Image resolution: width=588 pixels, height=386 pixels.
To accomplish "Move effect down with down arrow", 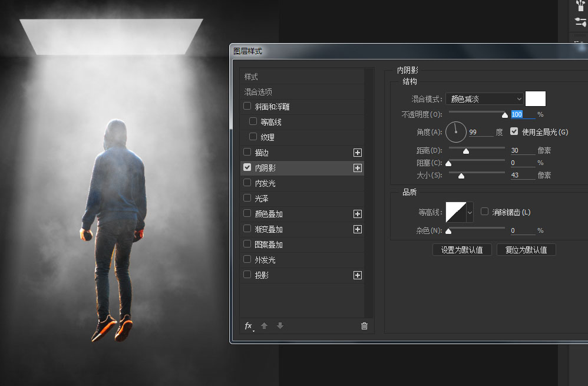I will 280,326.
